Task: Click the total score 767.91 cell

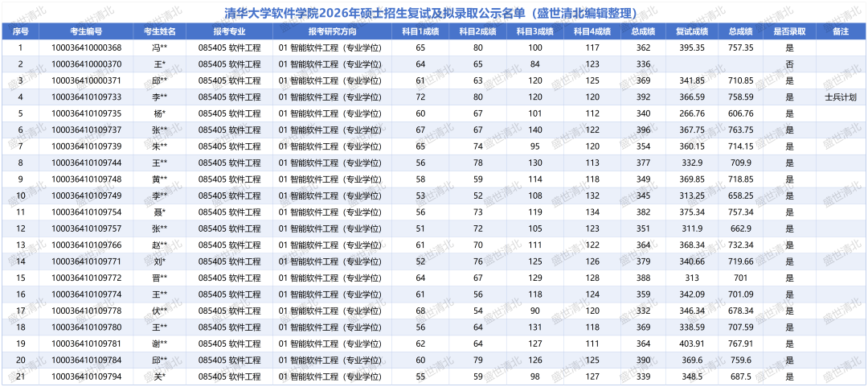Action: tap(740, 344)
